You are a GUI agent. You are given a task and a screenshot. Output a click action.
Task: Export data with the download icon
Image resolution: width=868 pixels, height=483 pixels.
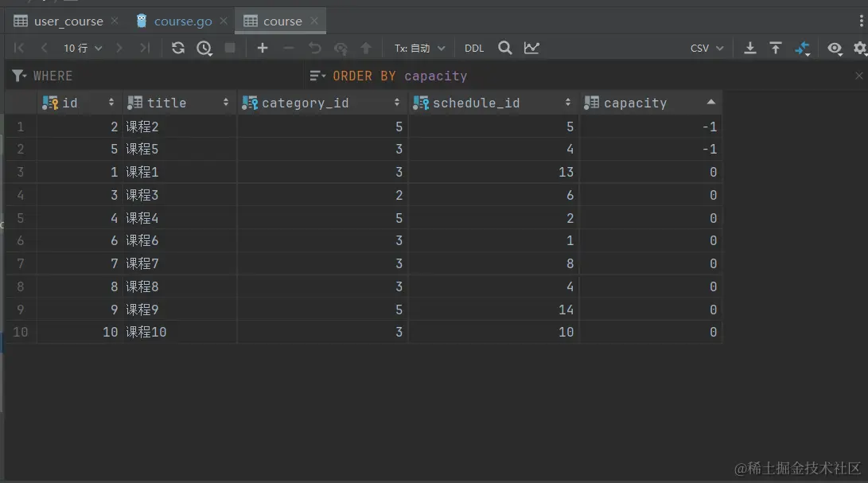750,49
